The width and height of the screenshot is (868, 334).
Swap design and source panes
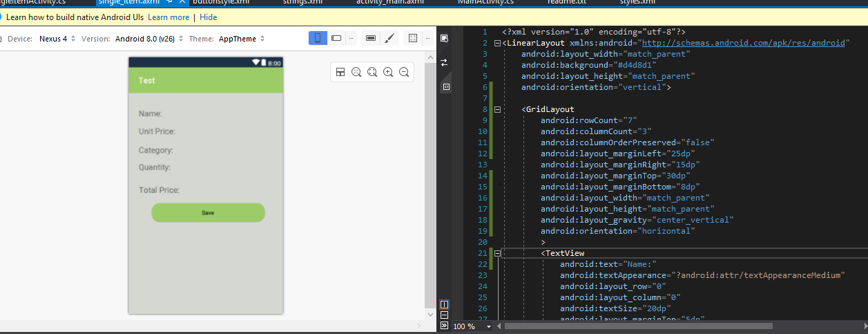tap(444, 62)
